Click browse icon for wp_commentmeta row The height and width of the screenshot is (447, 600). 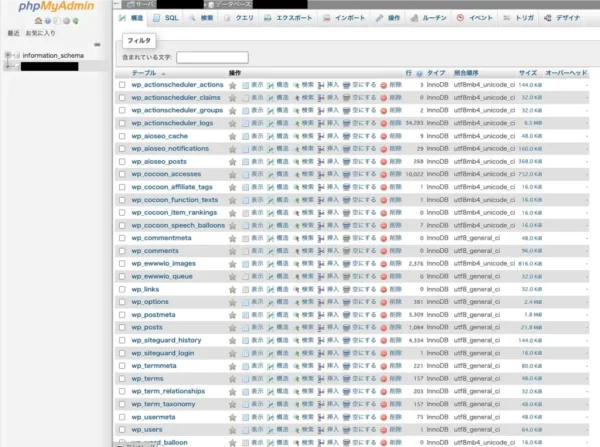pyautogui.click(x=245, y=238)
